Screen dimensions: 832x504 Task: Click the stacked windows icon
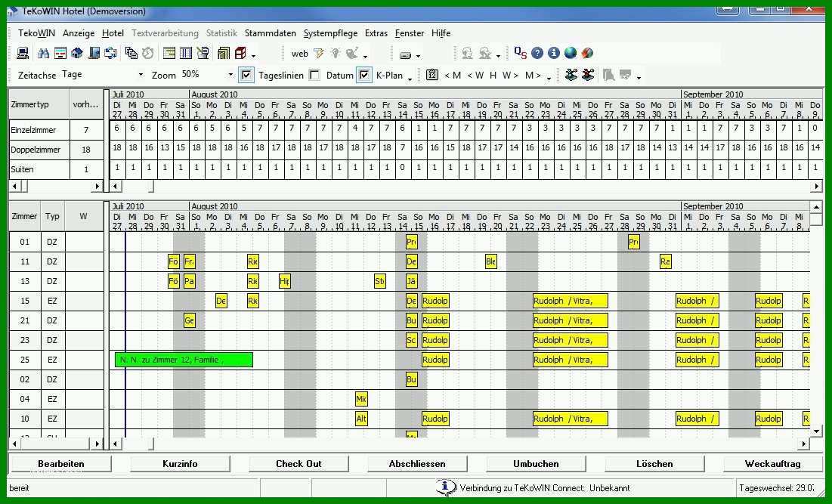tap(224, 53)
